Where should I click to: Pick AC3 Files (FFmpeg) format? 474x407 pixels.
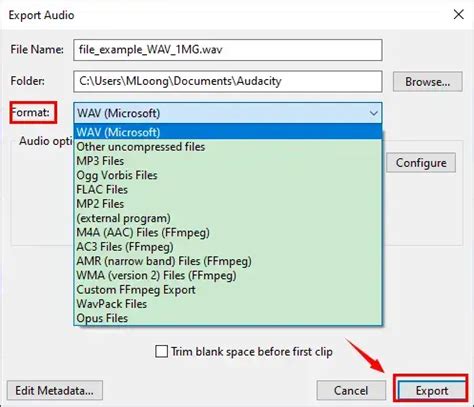click(228, 247)
